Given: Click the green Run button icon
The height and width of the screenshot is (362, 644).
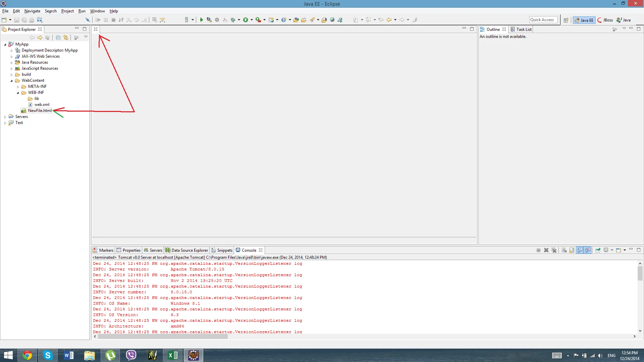Looking at the screenshot, I should coord(246,20).
